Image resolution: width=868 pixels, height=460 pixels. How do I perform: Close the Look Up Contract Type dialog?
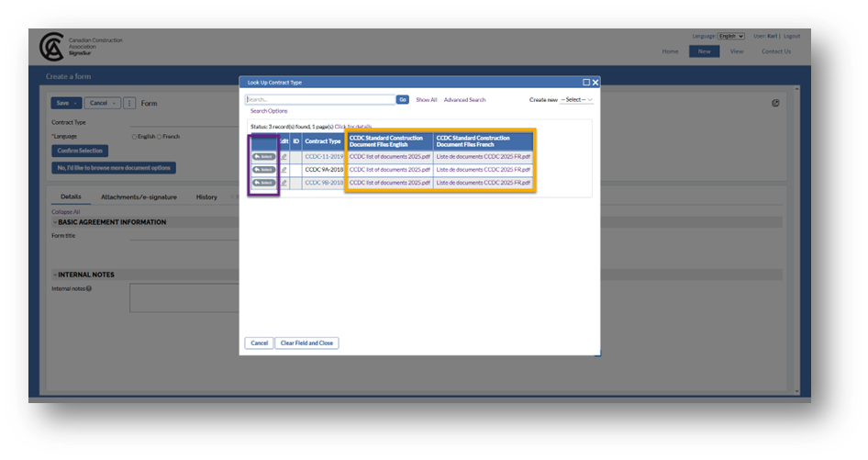click(x=595, y=83)
